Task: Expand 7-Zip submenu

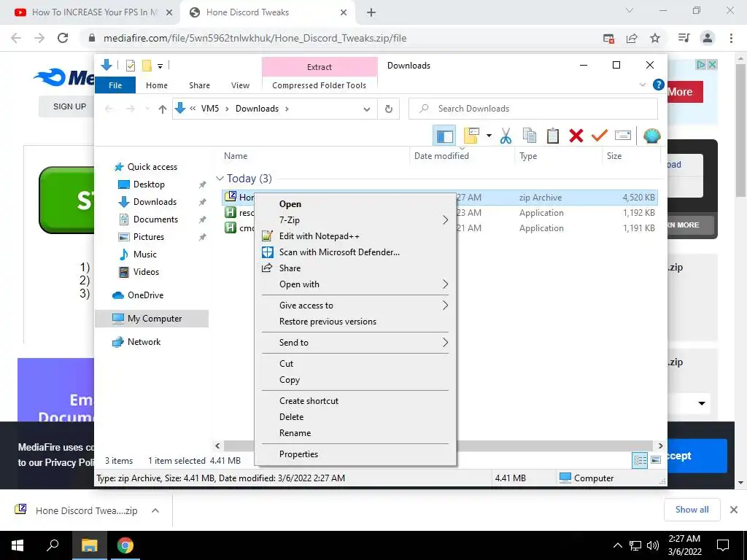Action: coord(445,220)
